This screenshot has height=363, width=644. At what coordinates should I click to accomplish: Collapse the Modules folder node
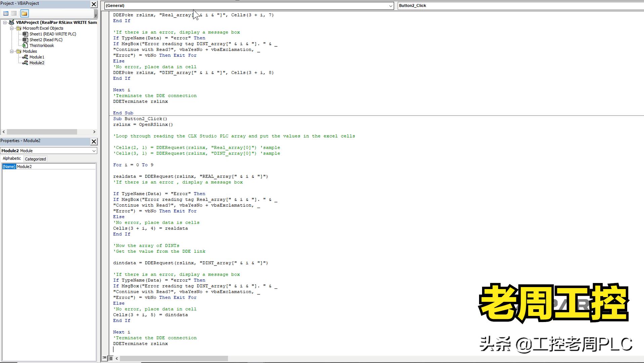pos(12,51)
